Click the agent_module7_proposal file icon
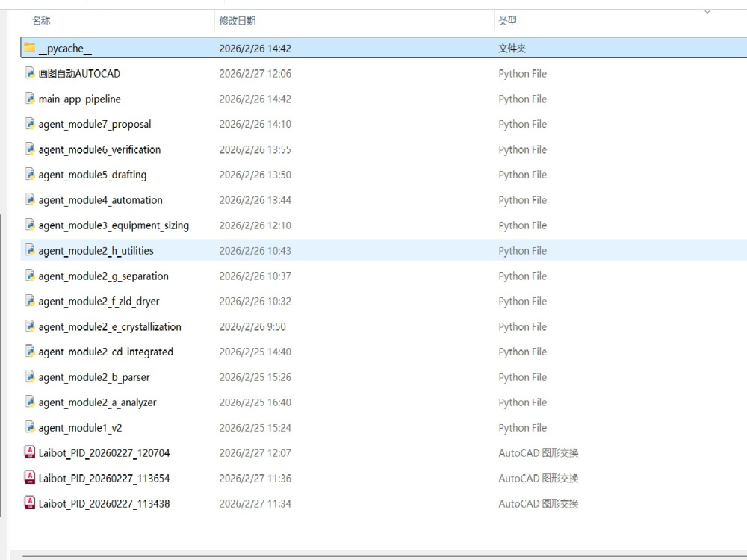 [30, 123]
